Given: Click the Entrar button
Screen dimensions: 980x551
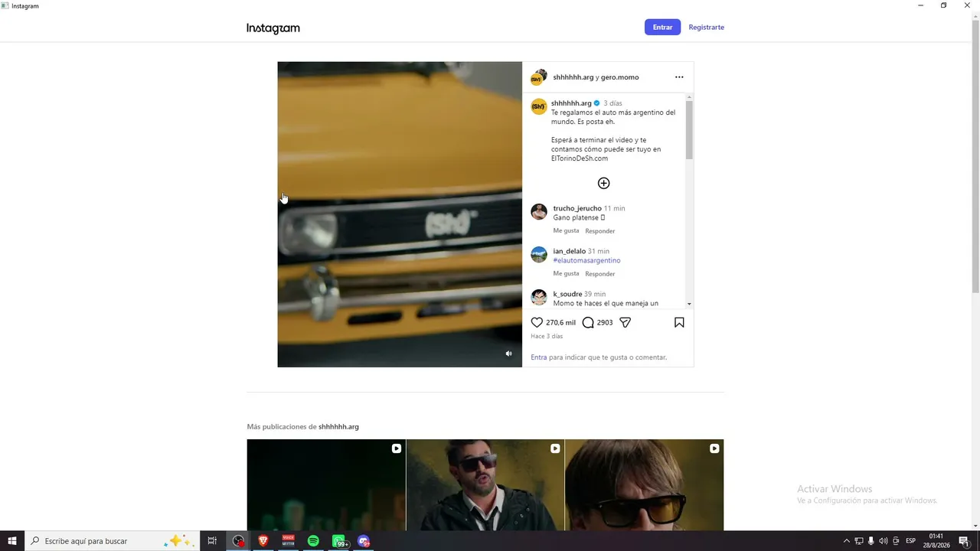Looking at the screenshot, I should [662, 28].
